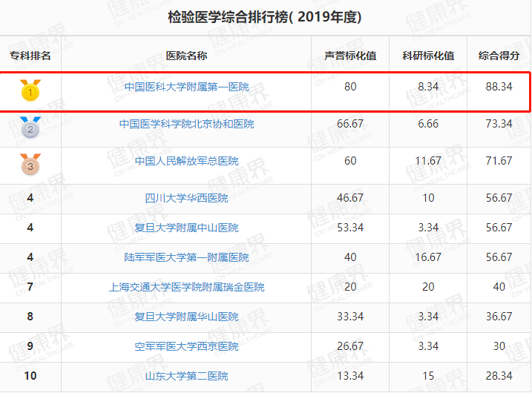Open 中国医科大学附属第一医院 link
Viewport: 532px width, 393px height.
(186, 87)
